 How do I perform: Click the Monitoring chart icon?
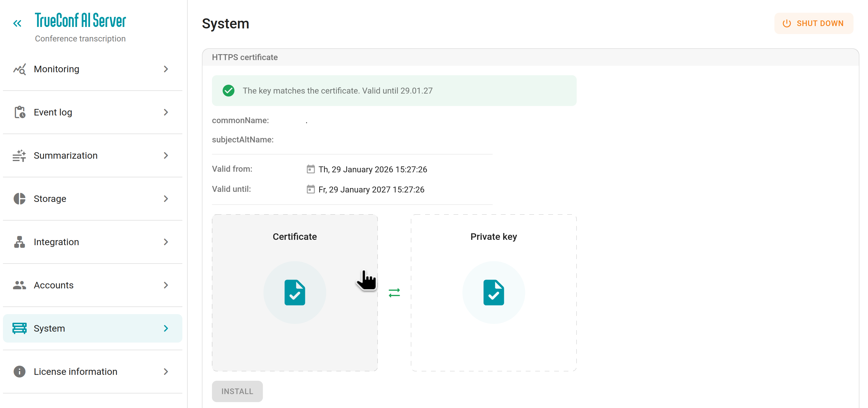[x=19, y=69]
